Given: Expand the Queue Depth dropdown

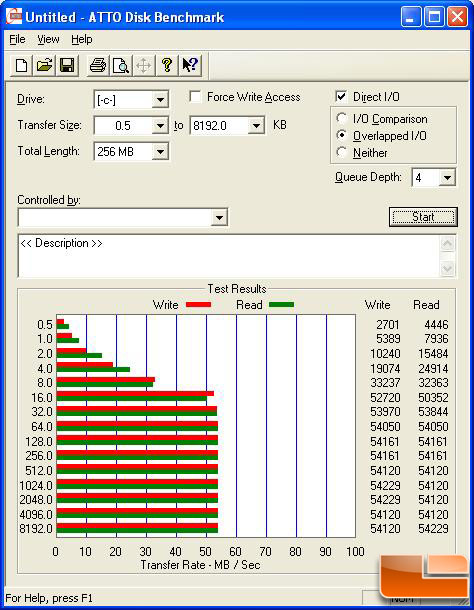Looking at the screenshot, I should click(x=447, y=178).
